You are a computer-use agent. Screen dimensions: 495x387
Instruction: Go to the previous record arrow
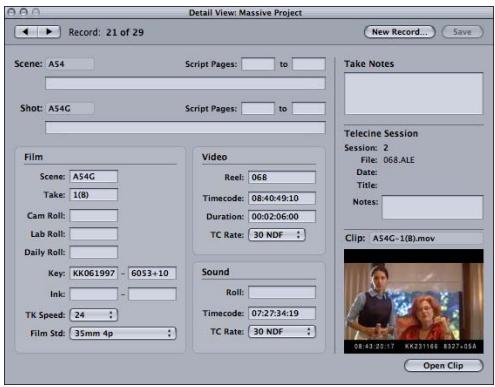click(x=26, y=32)
